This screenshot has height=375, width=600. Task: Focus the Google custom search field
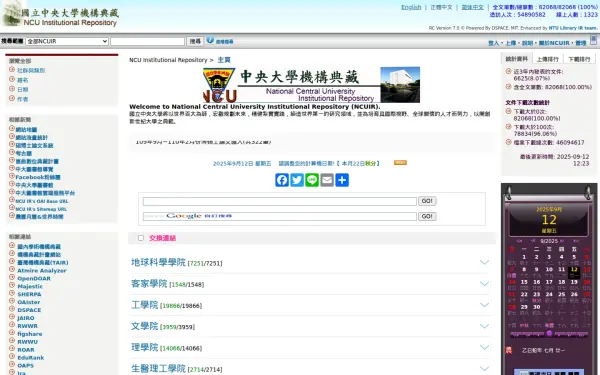click(280, 216)
